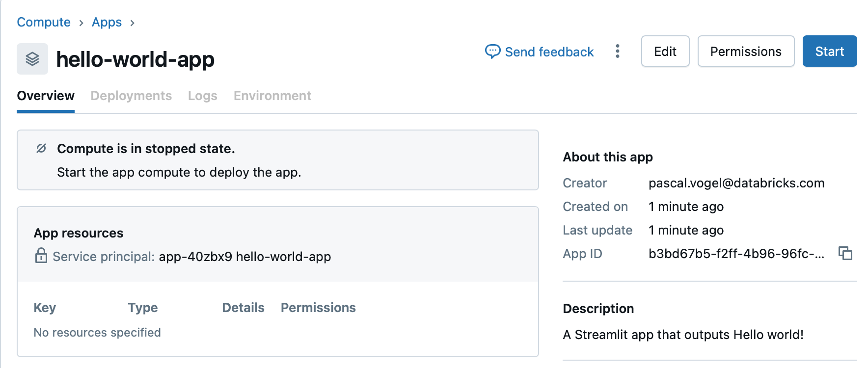Screen dimensions: 868x368
Task: Click the 'Compute is in stopped state.' heading
Action: tap(146, 149)
